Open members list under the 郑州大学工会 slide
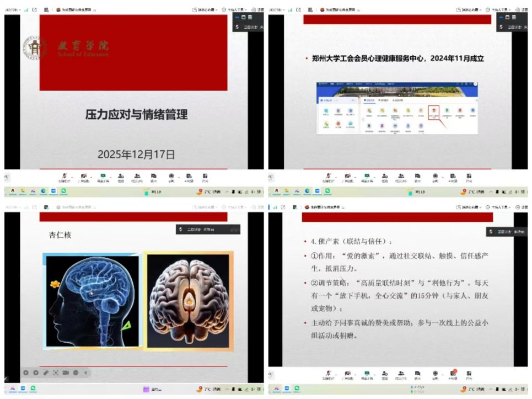The width and height of the screenshot is (532, 399). [x=401, y=176]
